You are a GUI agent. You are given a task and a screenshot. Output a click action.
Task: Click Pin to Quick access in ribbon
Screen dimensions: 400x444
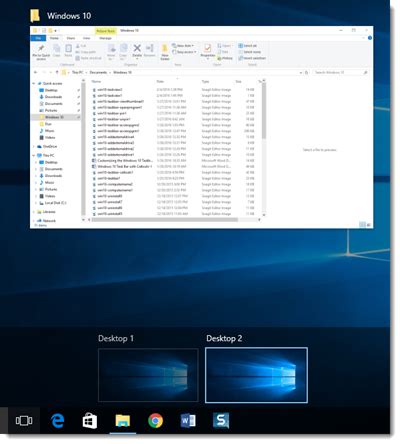tap(41, 52)
